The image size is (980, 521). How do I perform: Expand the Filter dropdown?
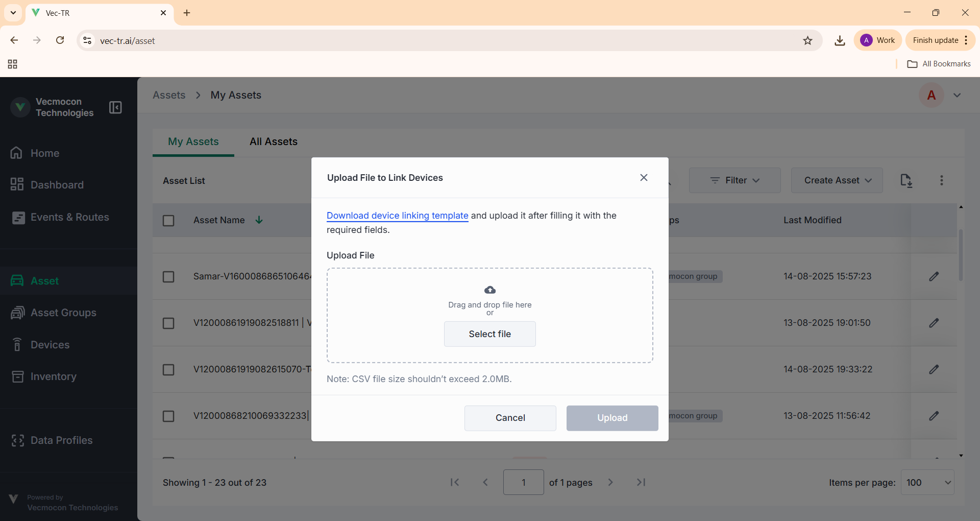734,180
